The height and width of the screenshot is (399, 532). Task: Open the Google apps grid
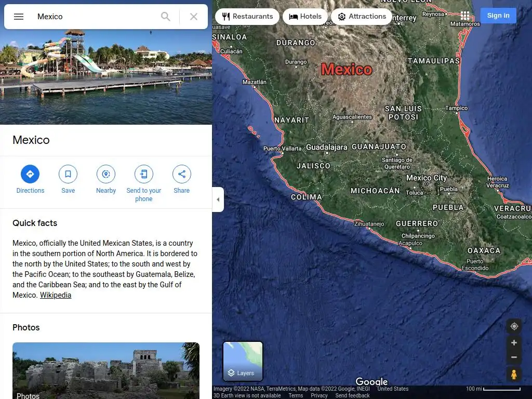point(465,16)
